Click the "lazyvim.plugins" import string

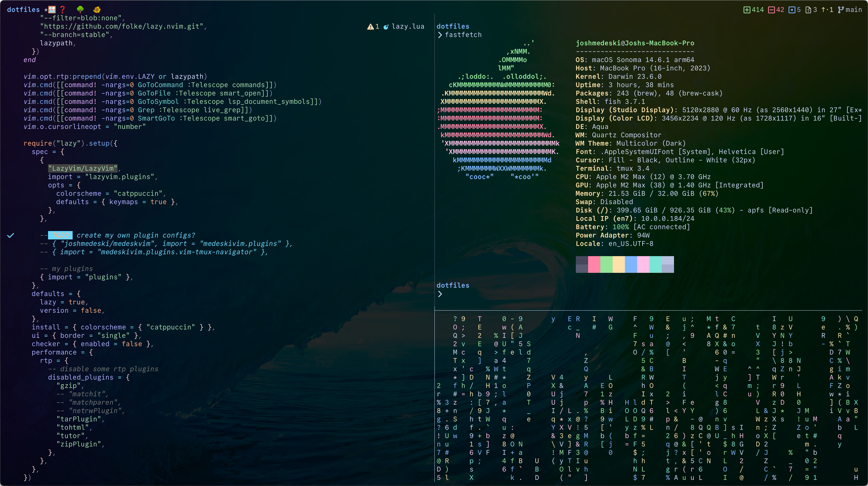[x=120, y=177]
